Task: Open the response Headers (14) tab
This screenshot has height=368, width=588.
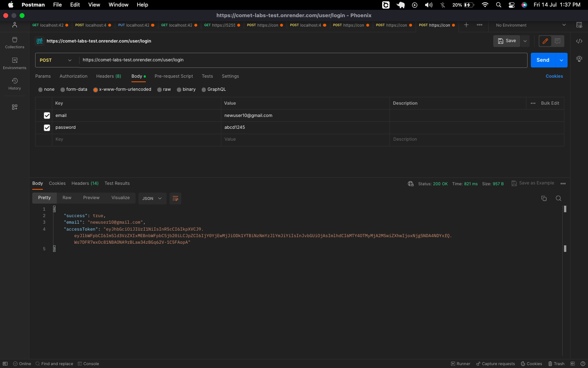Action: (85, 184)
